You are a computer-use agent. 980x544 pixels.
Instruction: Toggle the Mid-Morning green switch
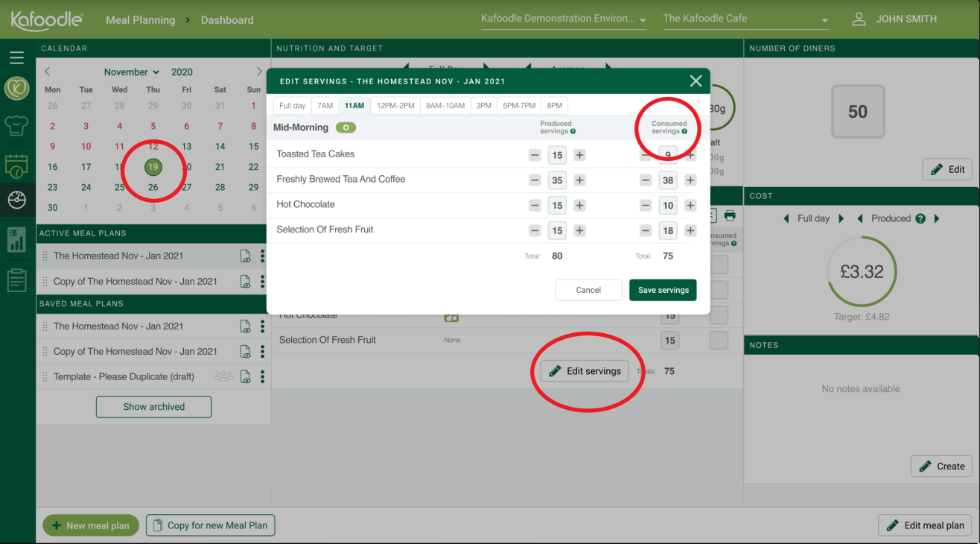[x=346, y=127]
